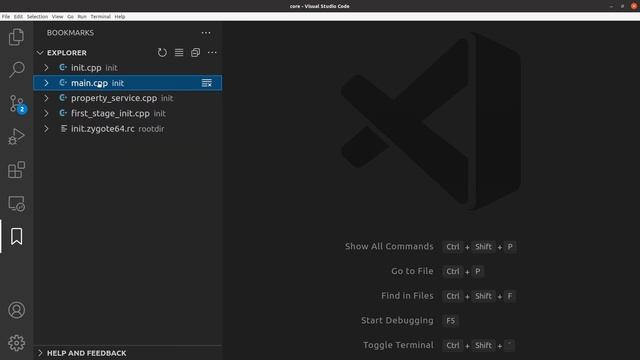Image resolution: width=640 pixels, height=360 pixels.
Task: Select init.cpp in bookmarks list
Action: pos(128,68)
